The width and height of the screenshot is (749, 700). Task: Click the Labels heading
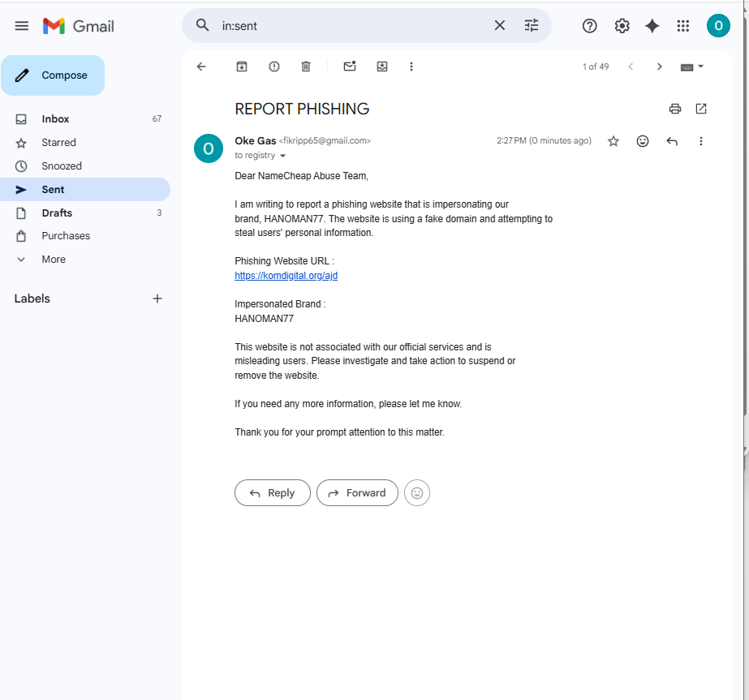(x=32, y=298)
